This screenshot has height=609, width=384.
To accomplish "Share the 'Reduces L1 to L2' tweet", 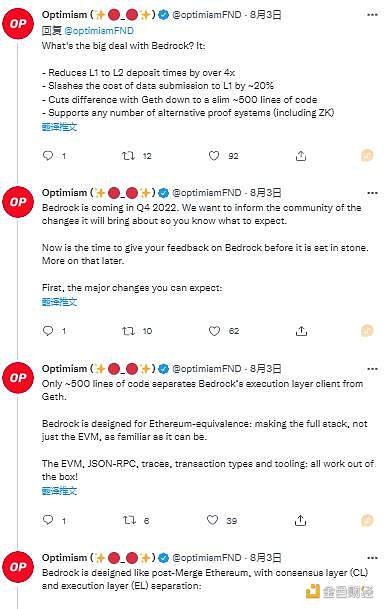I will [301, 156].
